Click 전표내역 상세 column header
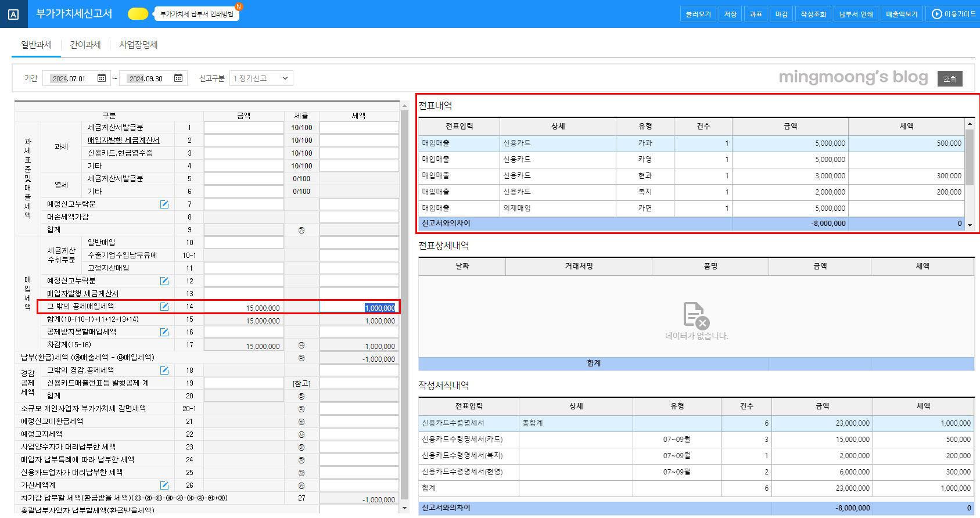 click(x=558, y=126)
